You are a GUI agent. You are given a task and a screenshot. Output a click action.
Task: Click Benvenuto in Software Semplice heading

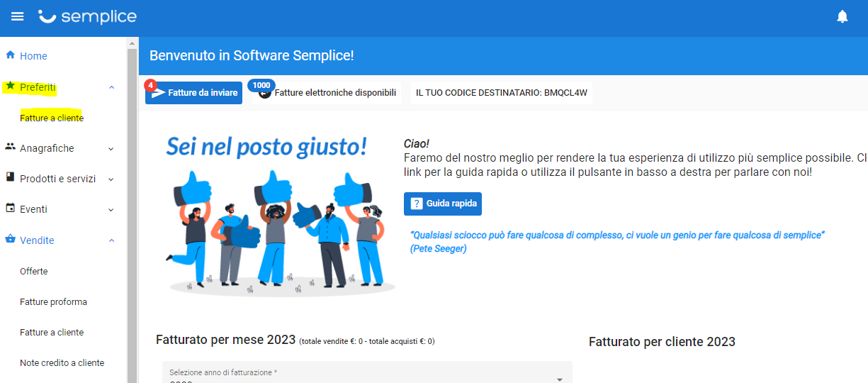252,55
